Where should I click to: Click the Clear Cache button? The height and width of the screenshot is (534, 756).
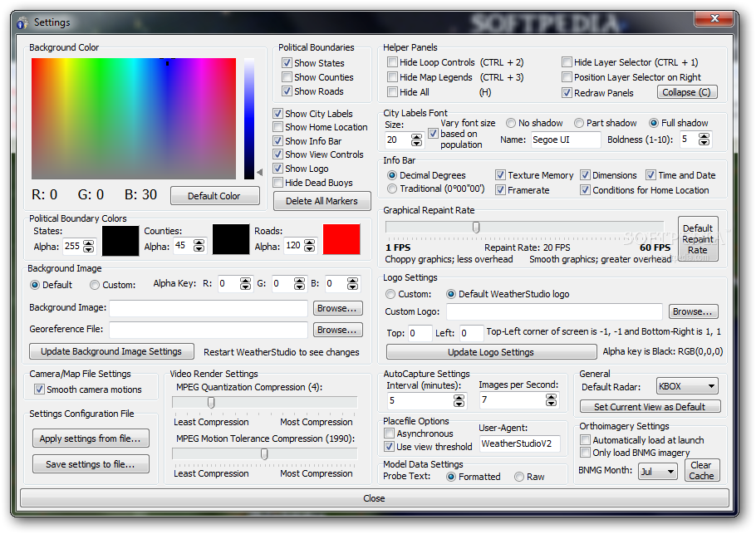coord(702,470)
